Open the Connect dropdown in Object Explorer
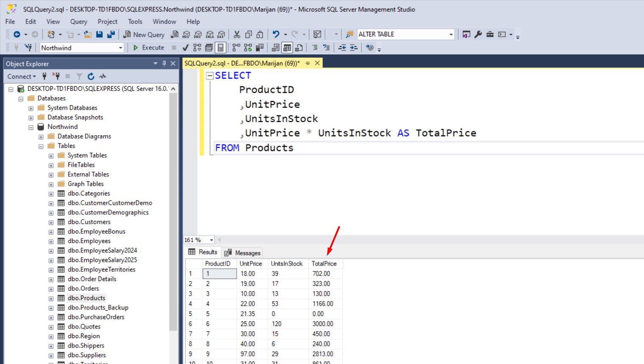This screenshot has height=364, width=644. 22,77
